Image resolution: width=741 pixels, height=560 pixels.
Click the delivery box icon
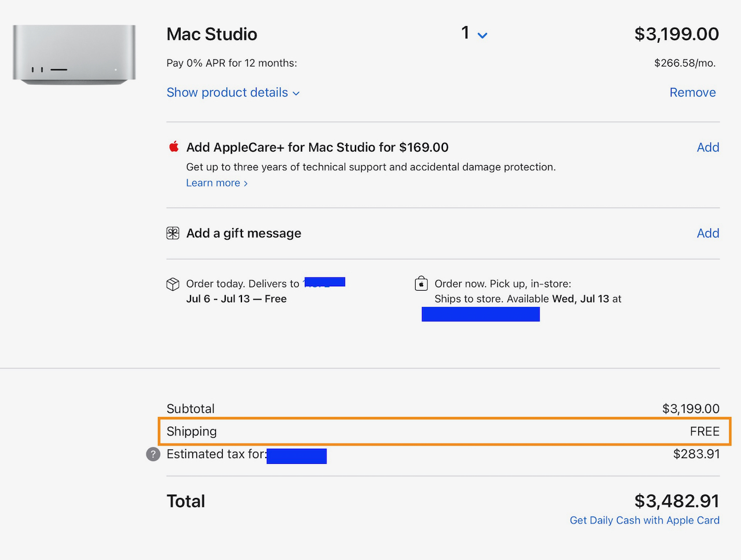tap(173, 284)
